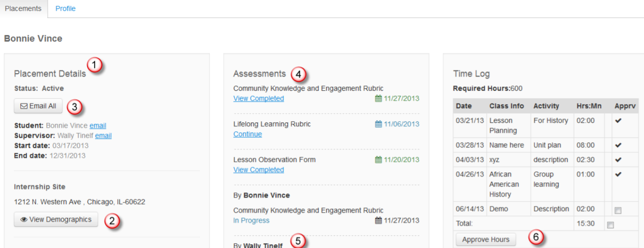Open View Completed for Community Knowledge rubric
644x248 pixels.
click(258, 99)
